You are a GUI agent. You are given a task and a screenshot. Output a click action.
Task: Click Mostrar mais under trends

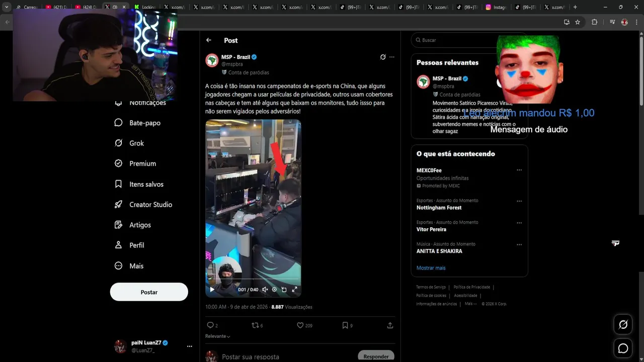pyautogui.click(x=431, y=268)
